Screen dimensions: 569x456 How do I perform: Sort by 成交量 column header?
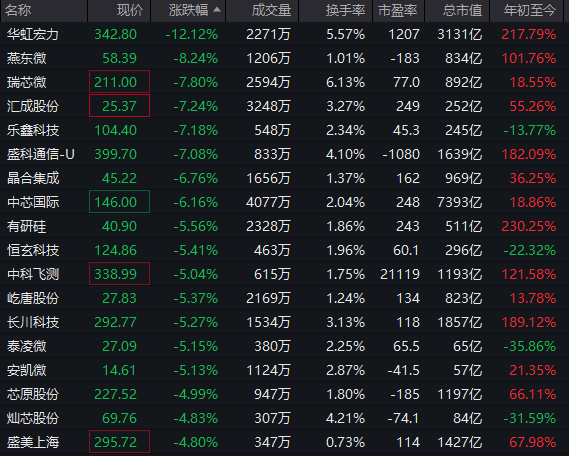click(271, 11)
